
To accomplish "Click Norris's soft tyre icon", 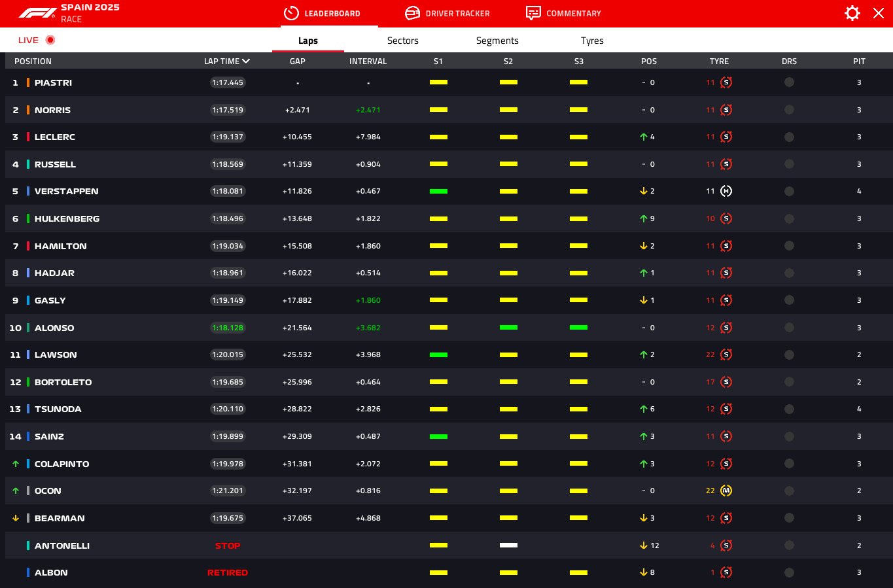I will pos(726,110).
